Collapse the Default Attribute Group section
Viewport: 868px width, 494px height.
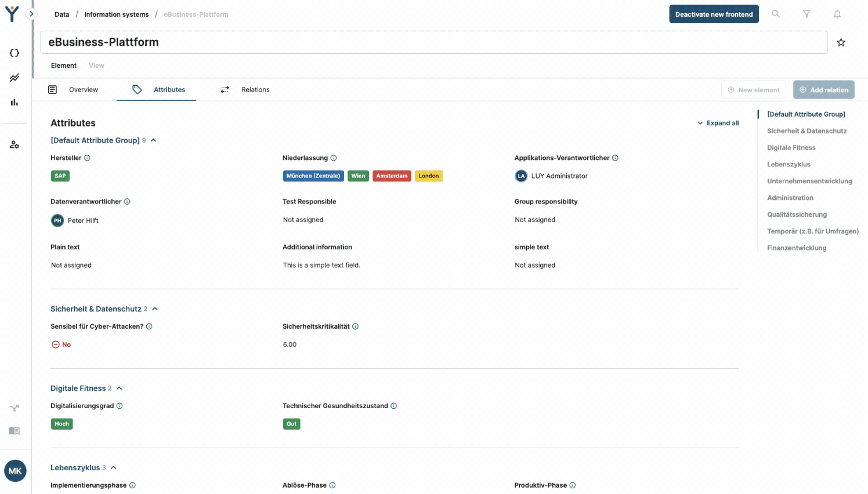tap(154, 140)
